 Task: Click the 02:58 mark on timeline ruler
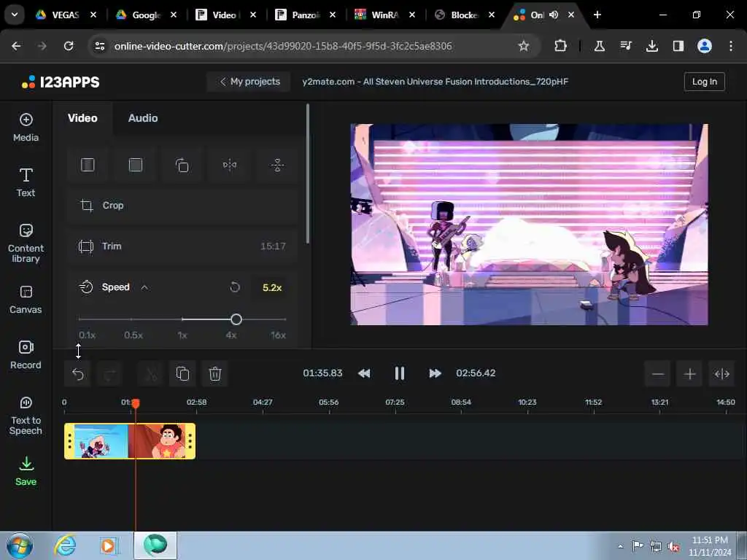[196, 402]
